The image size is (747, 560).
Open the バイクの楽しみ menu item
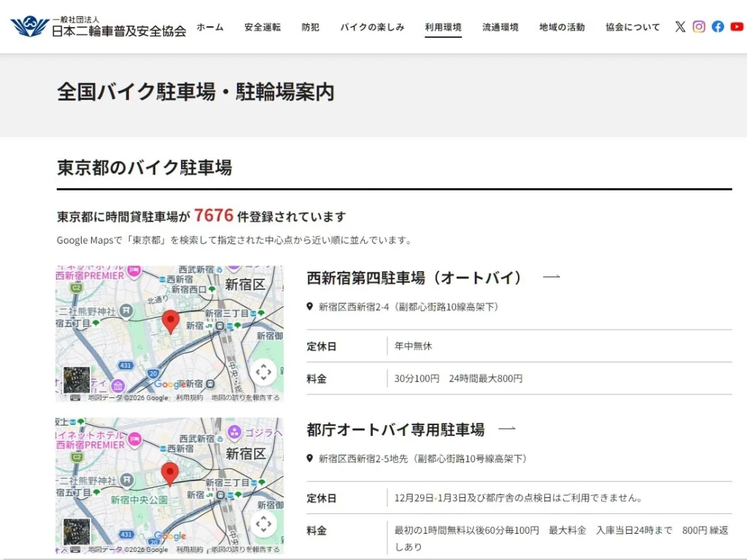[372, 27]
